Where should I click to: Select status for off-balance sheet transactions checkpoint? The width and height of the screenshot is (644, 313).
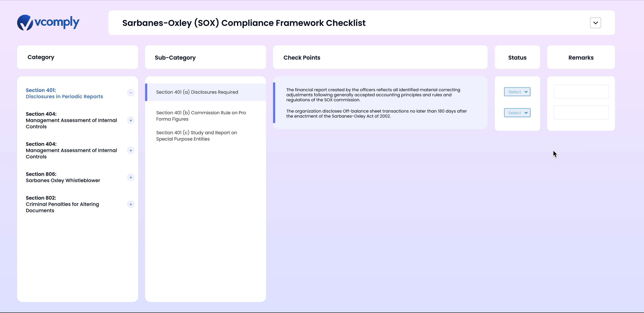517,112
